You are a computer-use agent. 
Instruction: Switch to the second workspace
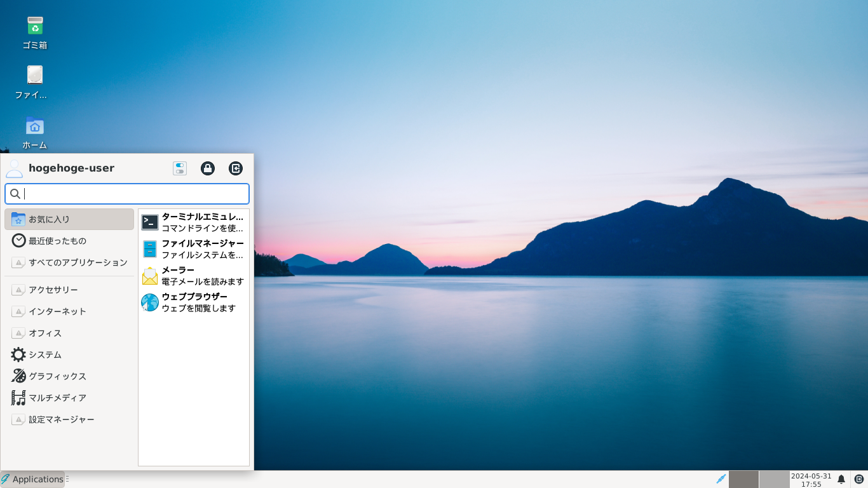tap(774, 479)
